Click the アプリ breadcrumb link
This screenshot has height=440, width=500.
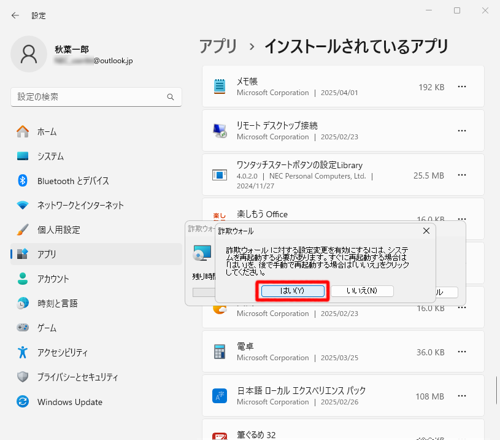[218, 46]
